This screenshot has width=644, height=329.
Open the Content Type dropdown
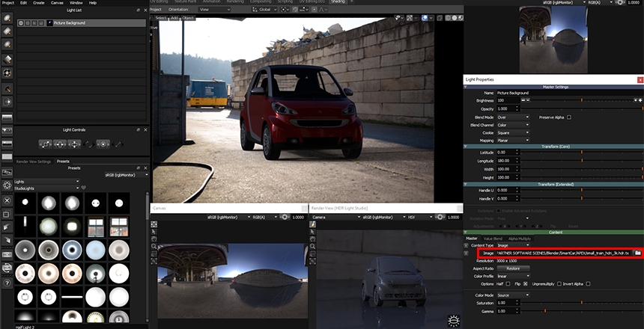click(513, 245)
